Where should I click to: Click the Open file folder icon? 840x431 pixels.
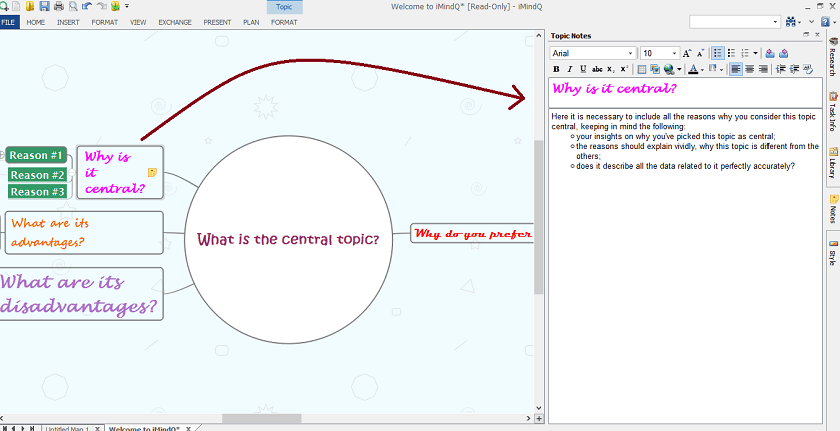coord(30,6)
